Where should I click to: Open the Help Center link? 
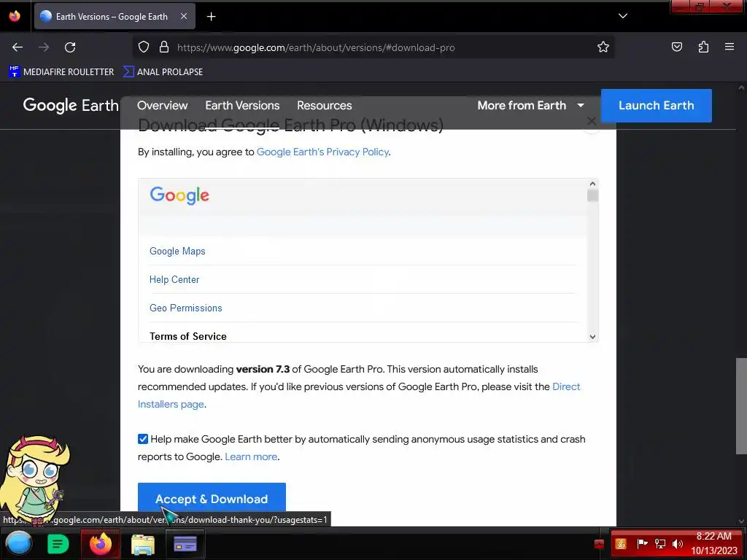pos(174,279)
